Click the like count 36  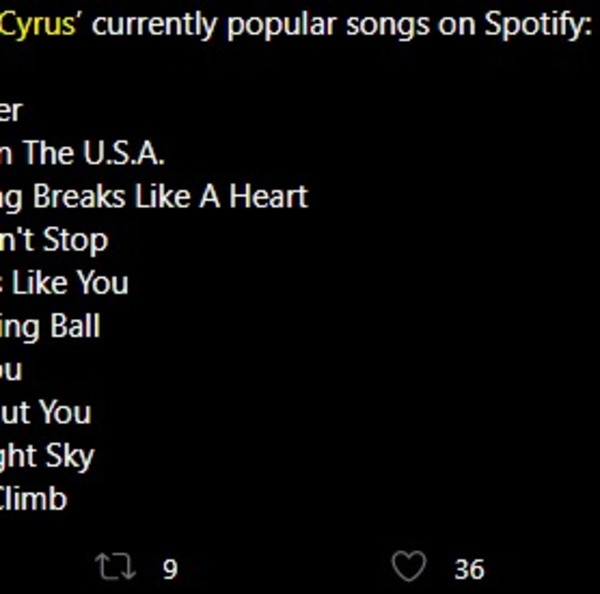[x=469, y=569]
